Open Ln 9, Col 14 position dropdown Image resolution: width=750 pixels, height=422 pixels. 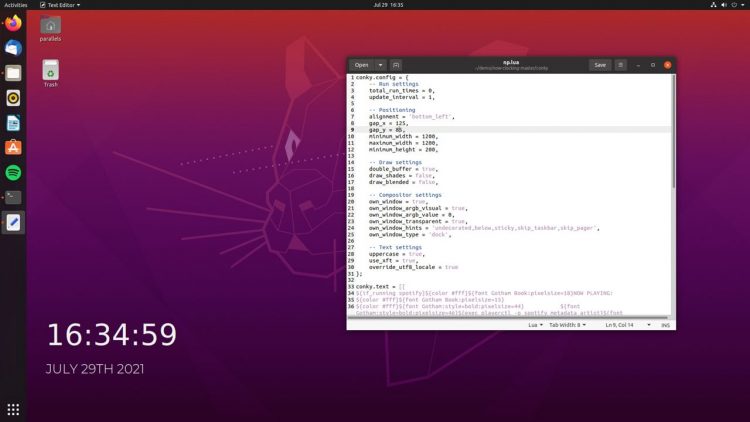click(x=628, y=325)
